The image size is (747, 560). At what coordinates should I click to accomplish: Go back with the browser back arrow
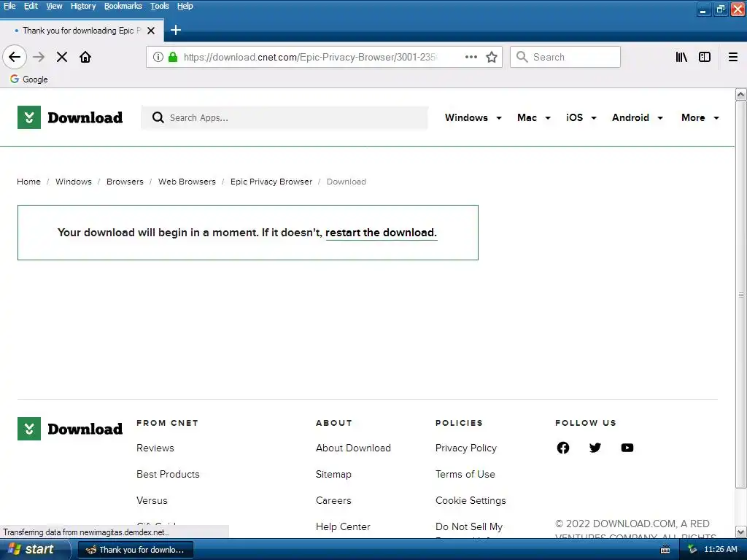[15, 57]
